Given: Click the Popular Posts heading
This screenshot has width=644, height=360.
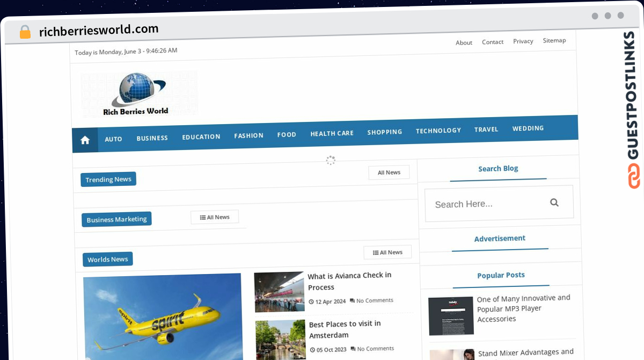Looking at the screenshot, I should (x=501, y=275).
